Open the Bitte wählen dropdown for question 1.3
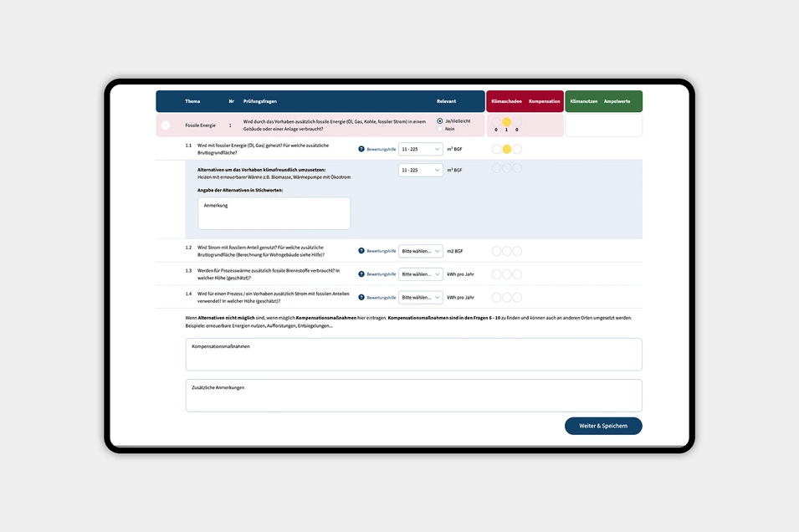Viewport: 799px width, 532px height. (420, 274)
